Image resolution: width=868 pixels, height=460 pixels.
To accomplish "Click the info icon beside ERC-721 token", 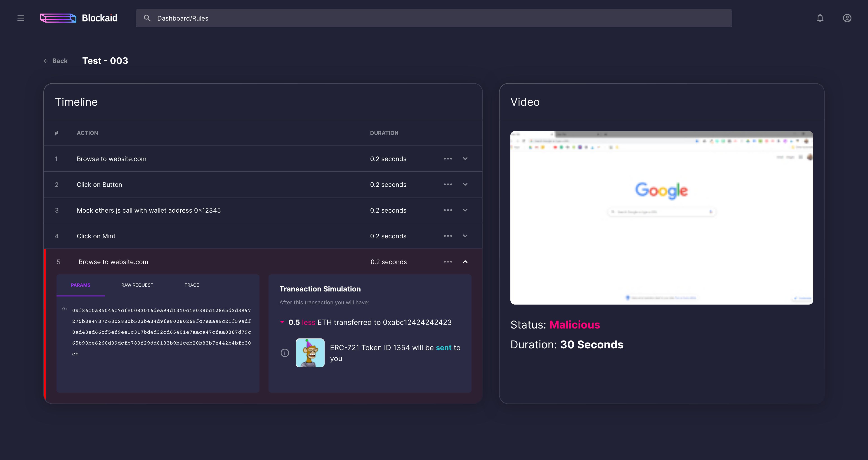I will [x=285, y=353].
